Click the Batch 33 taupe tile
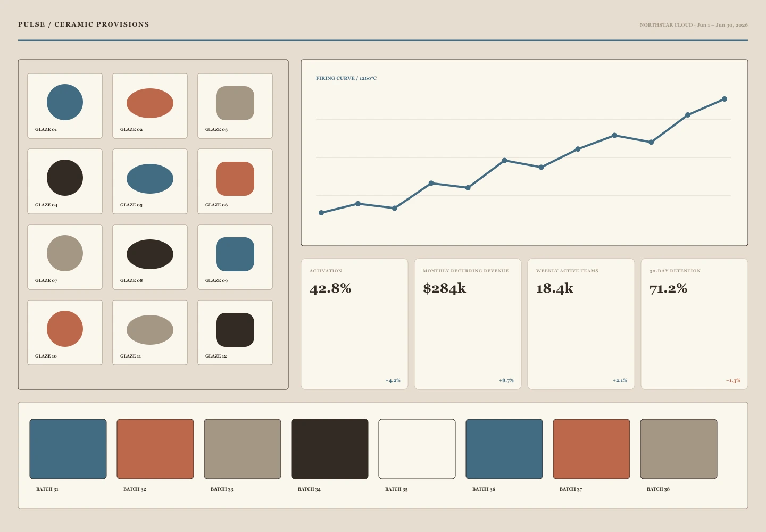The height and width of the screenshot is (532, 766). click(243, 449)
